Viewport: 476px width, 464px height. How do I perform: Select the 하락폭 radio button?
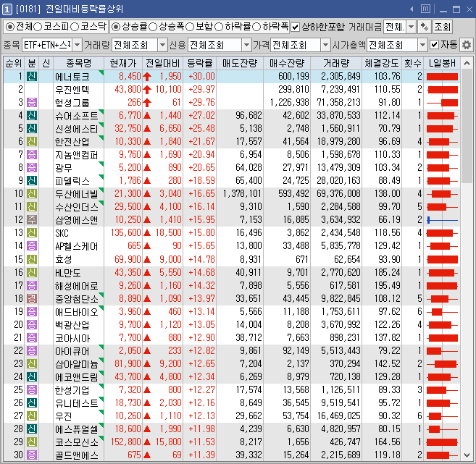tap(256, 27)
